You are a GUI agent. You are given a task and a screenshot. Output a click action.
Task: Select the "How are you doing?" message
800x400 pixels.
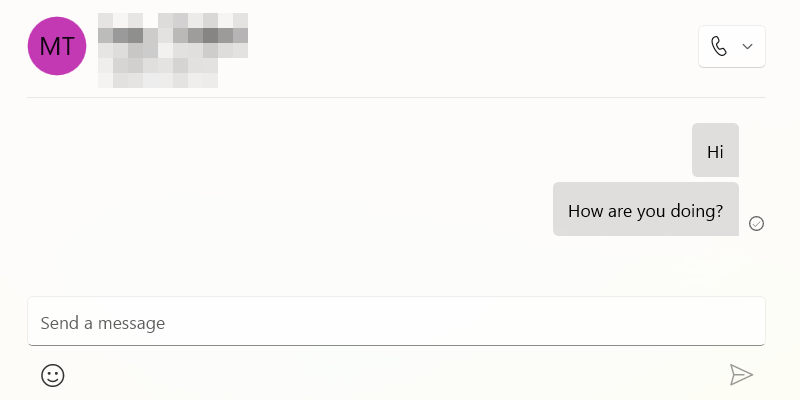645,210
